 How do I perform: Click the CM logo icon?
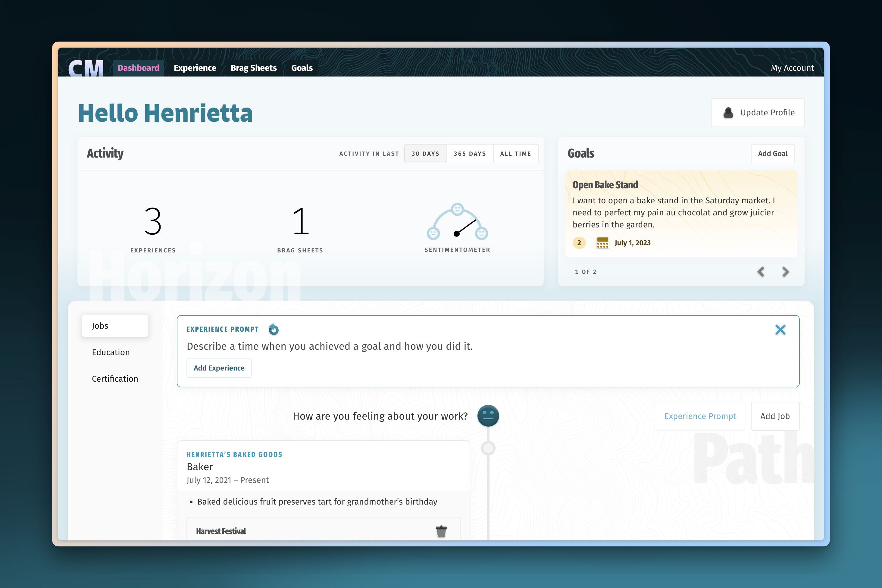[86, 68]
